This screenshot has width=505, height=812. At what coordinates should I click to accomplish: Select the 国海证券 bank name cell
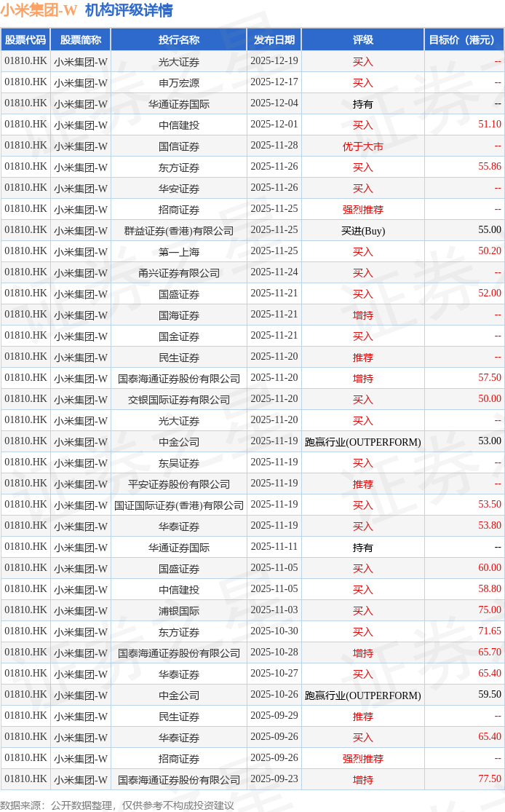pyautogui.click(x=179, y=315)
